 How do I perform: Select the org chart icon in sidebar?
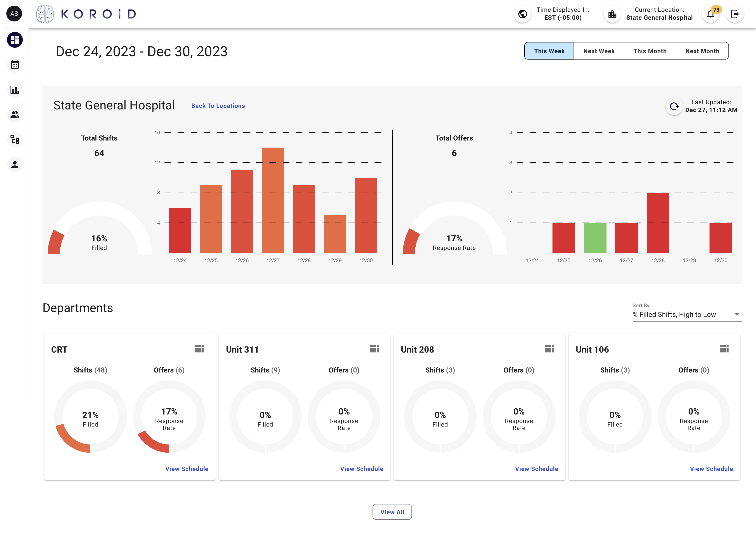[x=14, y=140]
